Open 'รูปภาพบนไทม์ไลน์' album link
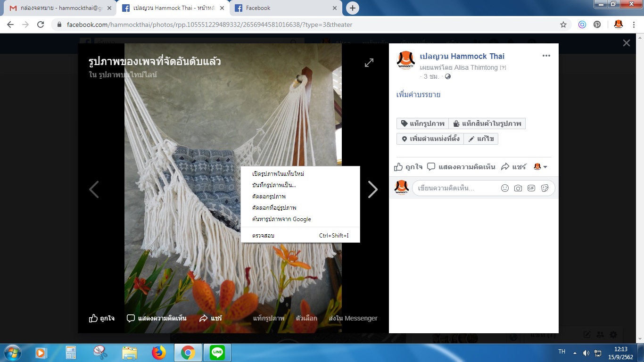 click(x=128, y=74)
